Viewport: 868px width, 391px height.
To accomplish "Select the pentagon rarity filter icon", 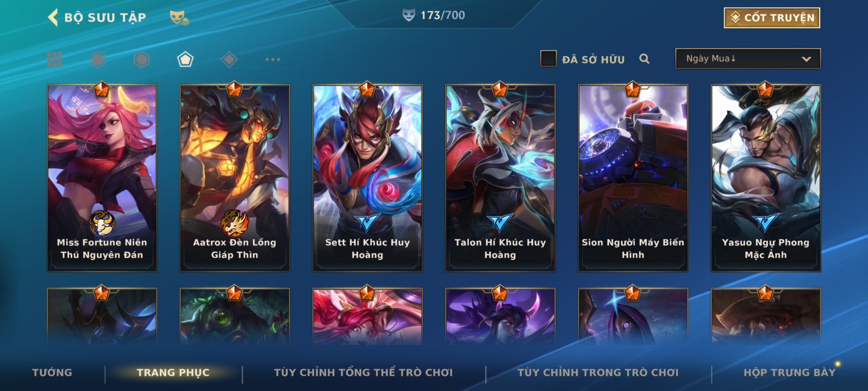I will pyautogui.click(x=185, y=59).
